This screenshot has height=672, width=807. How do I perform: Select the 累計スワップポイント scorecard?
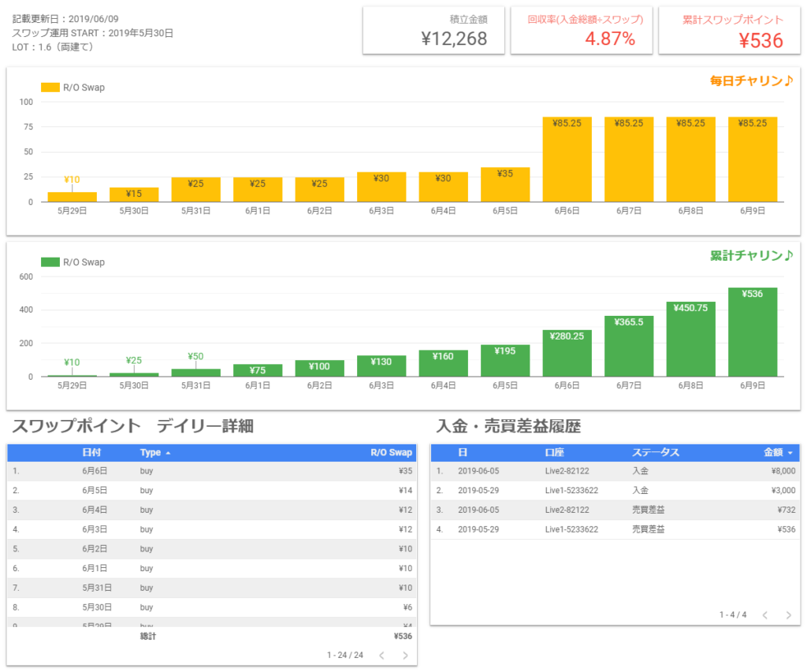(729, 31)
